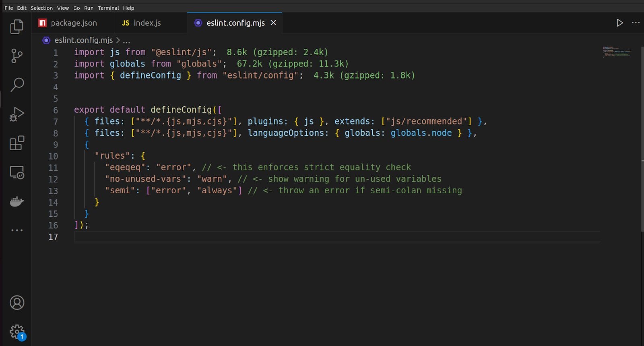Screen dimensions: 644x346
Task: Open the Source Control panel
Action: coord(17,56)
